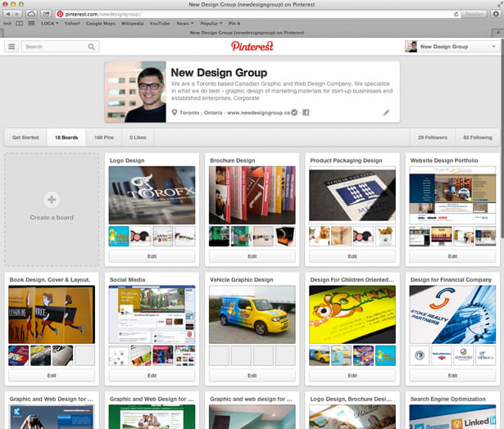
Task: Open a new tab with the plus button
Action: pyautogui.click(x=498, y=33)
